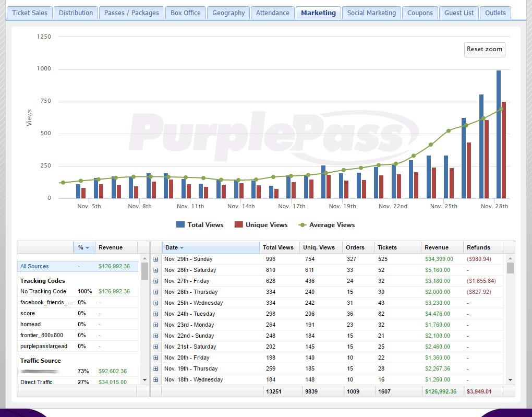Viewport: 532px width, 417px height.
Task: Expand the Nov. 18th - Wednesday row
Action: (156, 379)
